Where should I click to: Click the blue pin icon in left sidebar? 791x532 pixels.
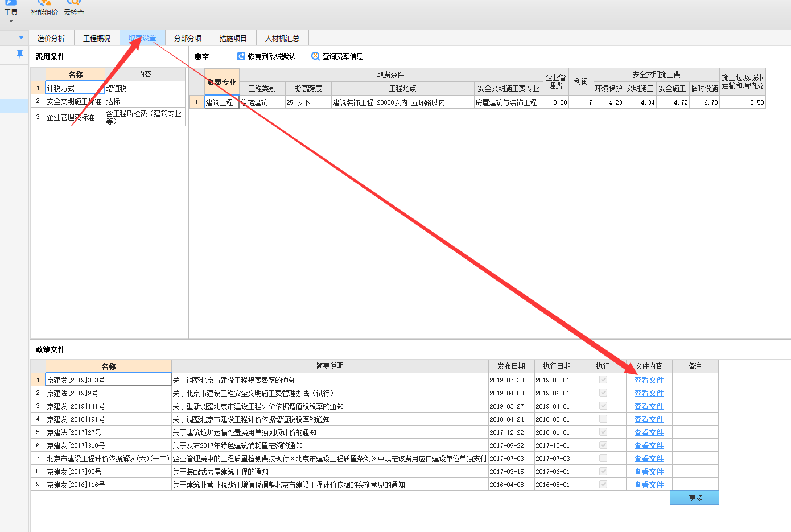20,54
